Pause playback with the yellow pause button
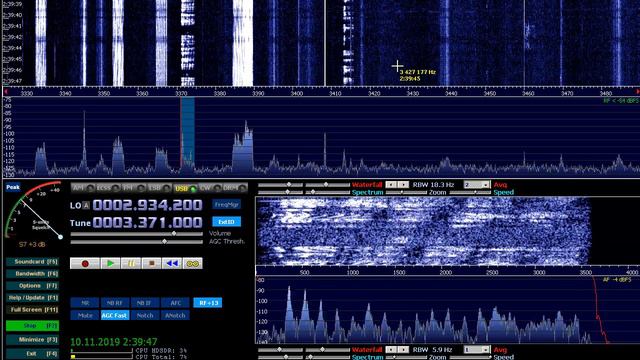This screenshot has height=360, width=640. click(x=131, y=263)
